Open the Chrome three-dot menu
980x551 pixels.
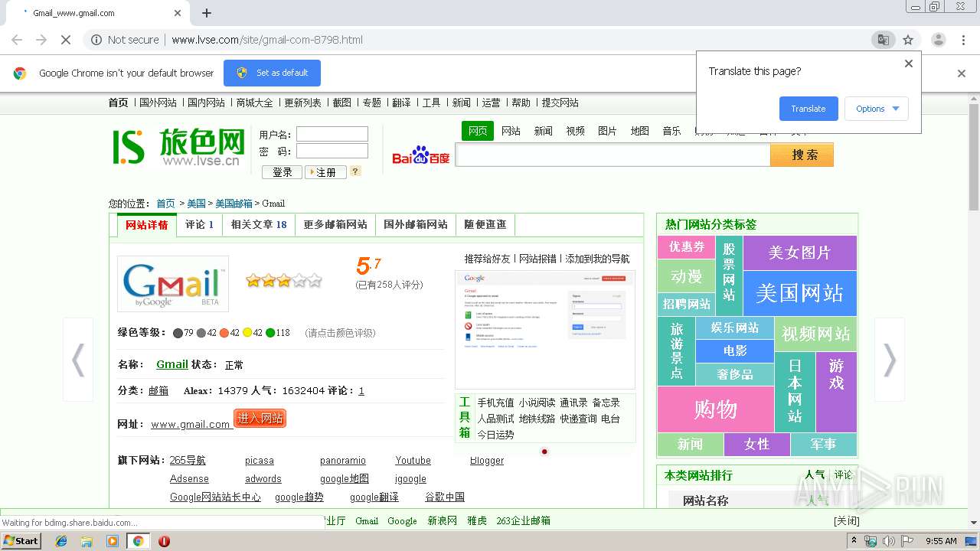point(963,40)
